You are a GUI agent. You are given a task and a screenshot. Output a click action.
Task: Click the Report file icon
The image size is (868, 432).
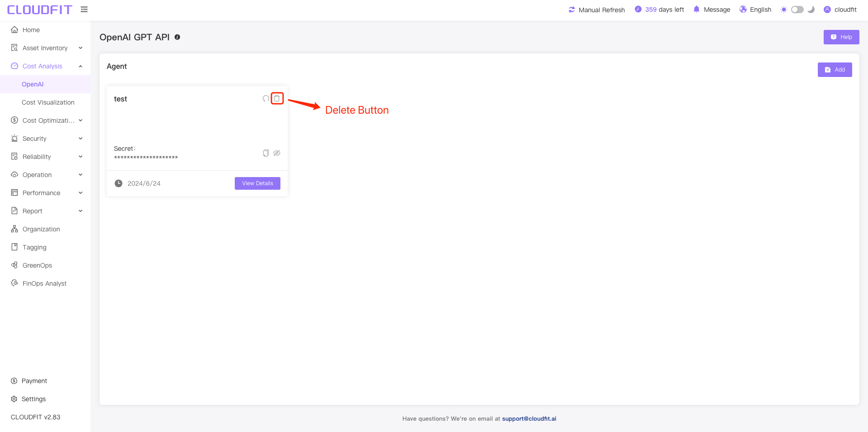pos(14,211)
